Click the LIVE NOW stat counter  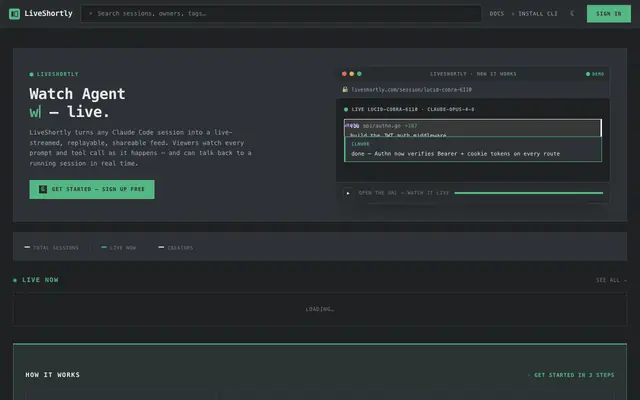tap(118, 248)
